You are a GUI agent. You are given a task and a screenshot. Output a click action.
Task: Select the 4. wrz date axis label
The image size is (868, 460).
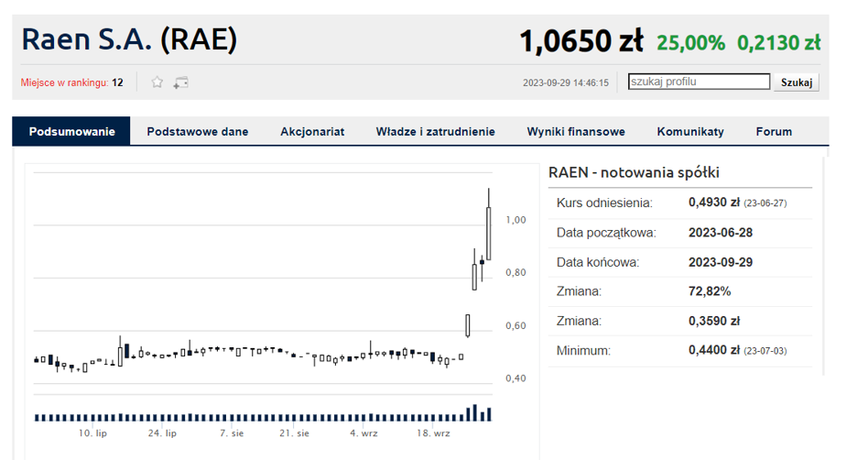tap(363, 433)
